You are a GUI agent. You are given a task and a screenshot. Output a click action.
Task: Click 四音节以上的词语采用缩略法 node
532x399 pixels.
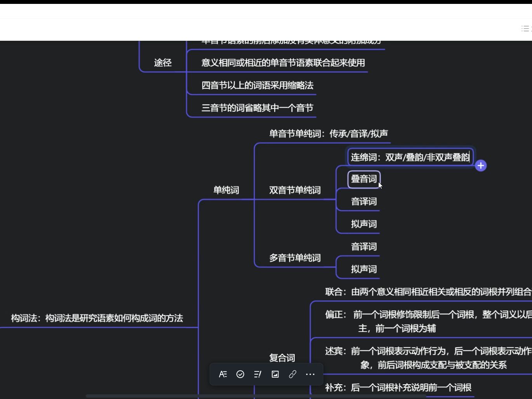click(x=257, y=85)
